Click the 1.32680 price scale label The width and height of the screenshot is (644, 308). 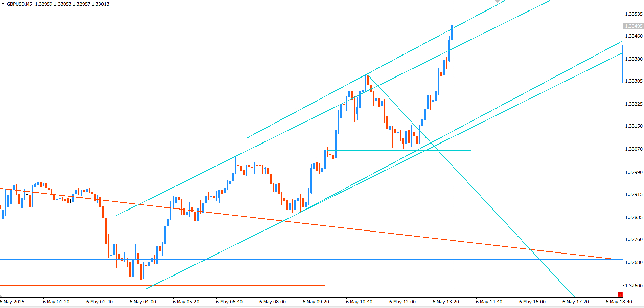pos(634,262)
